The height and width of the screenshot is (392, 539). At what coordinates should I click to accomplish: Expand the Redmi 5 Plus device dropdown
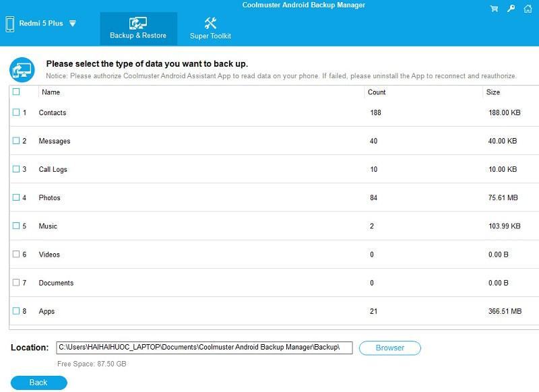pos(73,24)
